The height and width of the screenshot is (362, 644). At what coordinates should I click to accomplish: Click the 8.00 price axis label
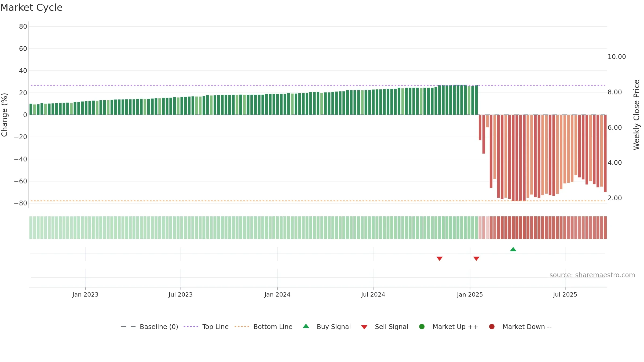tap(615, 92)
